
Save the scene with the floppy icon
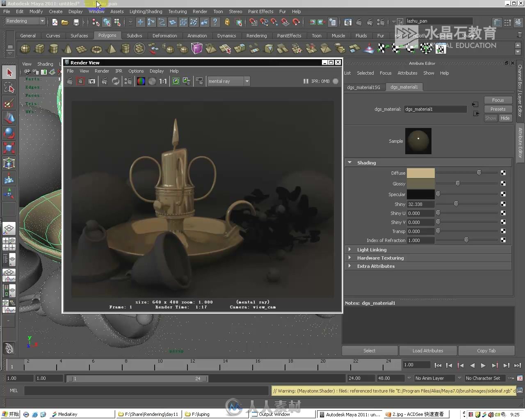point(76,22)
